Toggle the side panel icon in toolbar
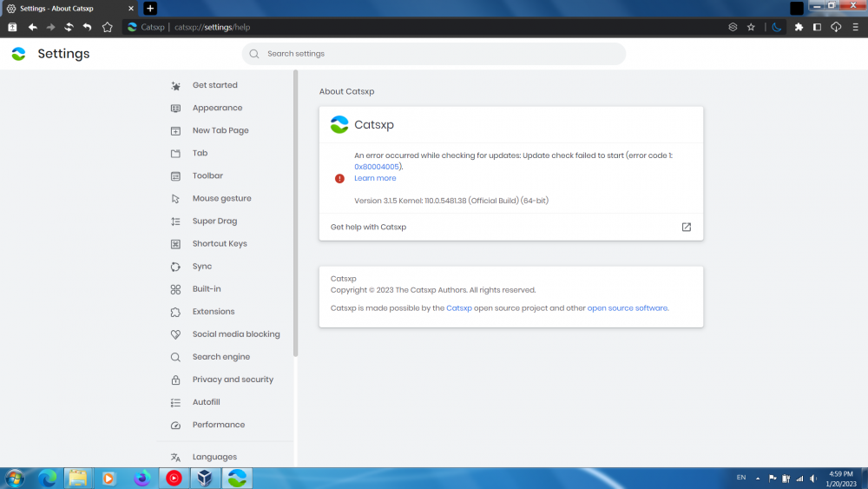The width and height of the screenshot is (868, 489). click(817, 27)
